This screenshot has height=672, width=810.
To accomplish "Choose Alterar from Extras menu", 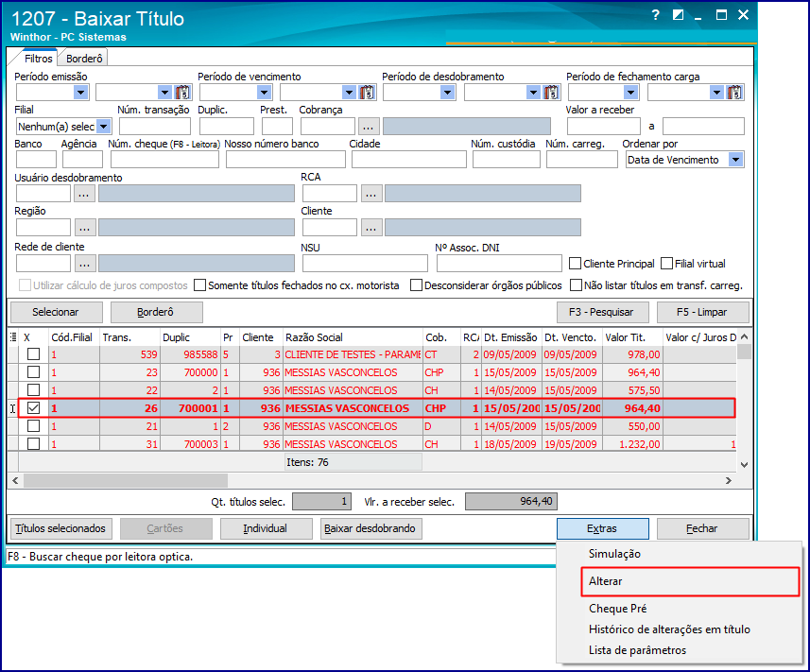I will tap(691, 581).
